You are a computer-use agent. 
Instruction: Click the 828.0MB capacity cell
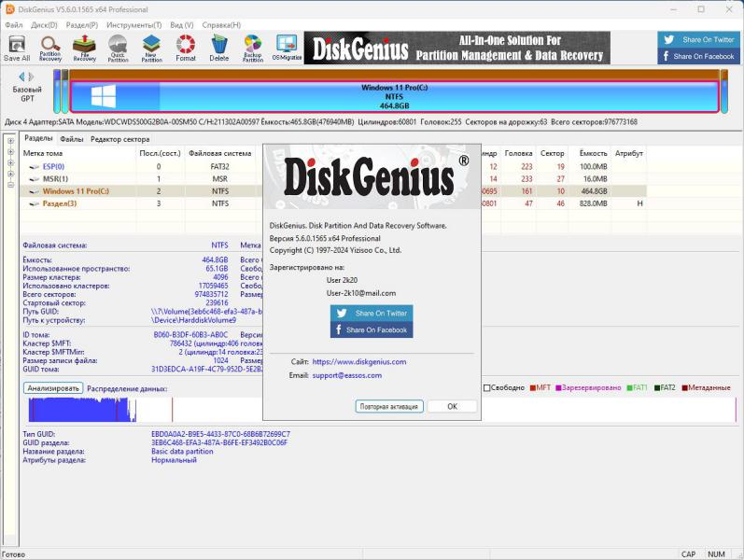pos(593,203)
